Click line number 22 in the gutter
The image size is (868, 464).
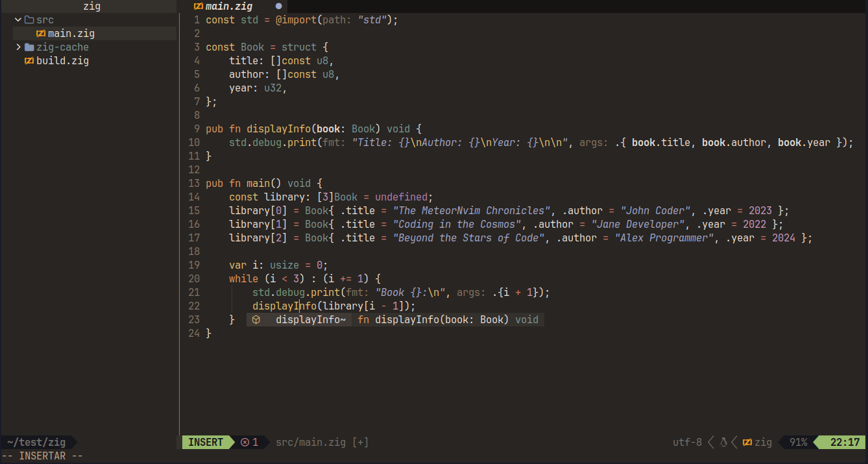[194, 306]
